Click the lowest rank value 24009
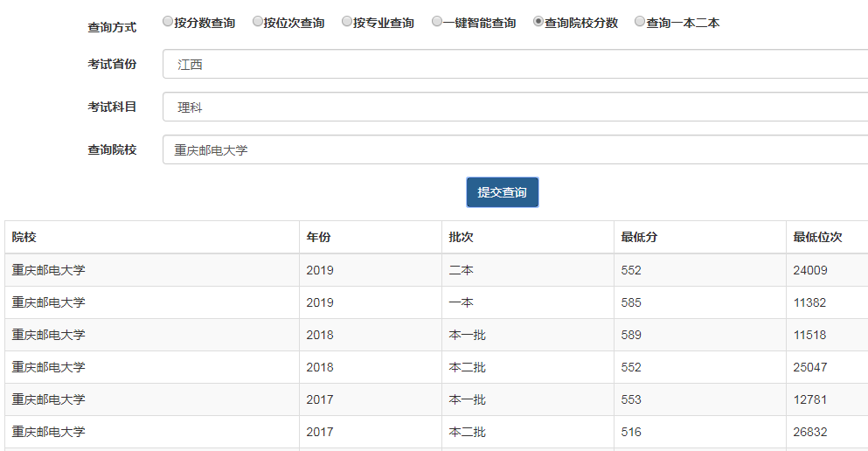The width and height of the screenshot is (868, 451). [810, 270]
